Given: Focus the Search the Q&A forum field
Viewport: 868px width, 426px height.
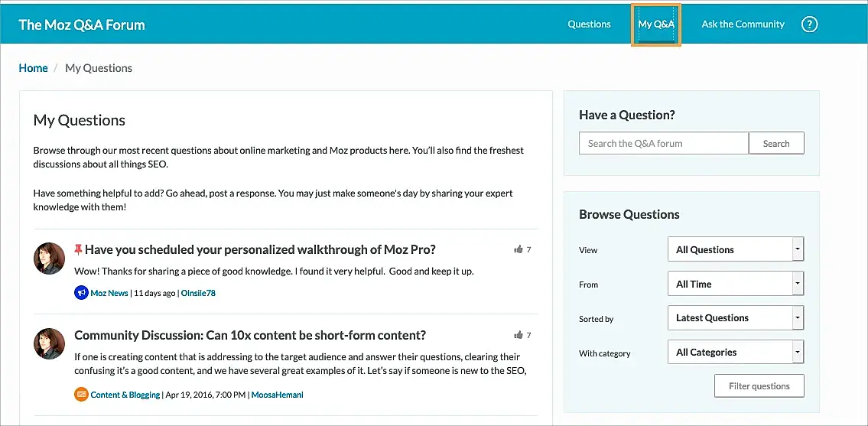Looking at the screenshot, I should [663, 144].
